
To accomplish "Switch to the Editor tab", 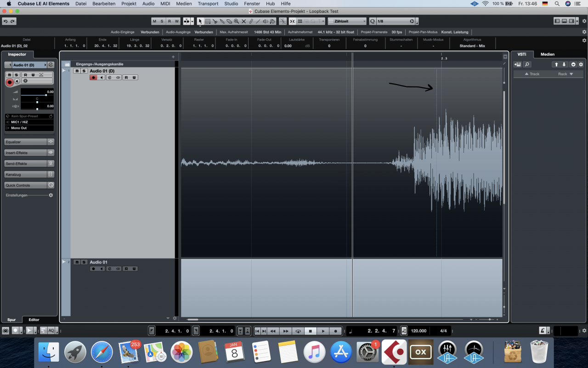I will click(x=34, y=320).
